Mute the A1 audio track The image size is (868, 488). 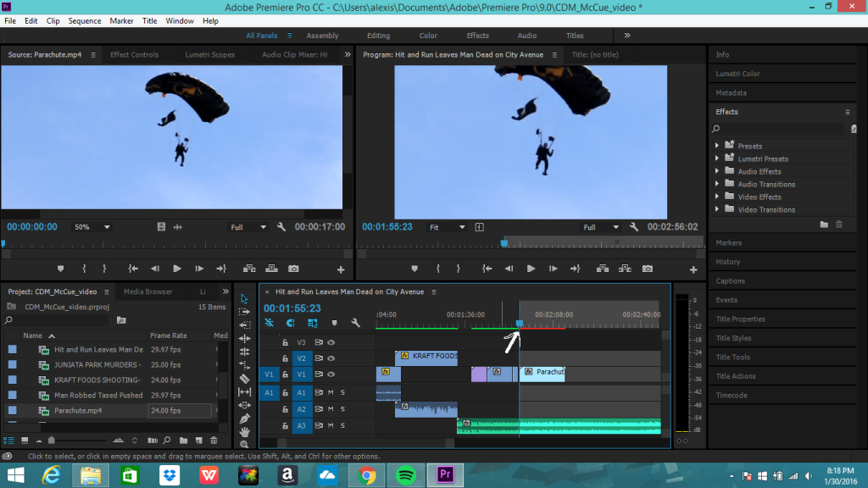click(x=331, y=392)
